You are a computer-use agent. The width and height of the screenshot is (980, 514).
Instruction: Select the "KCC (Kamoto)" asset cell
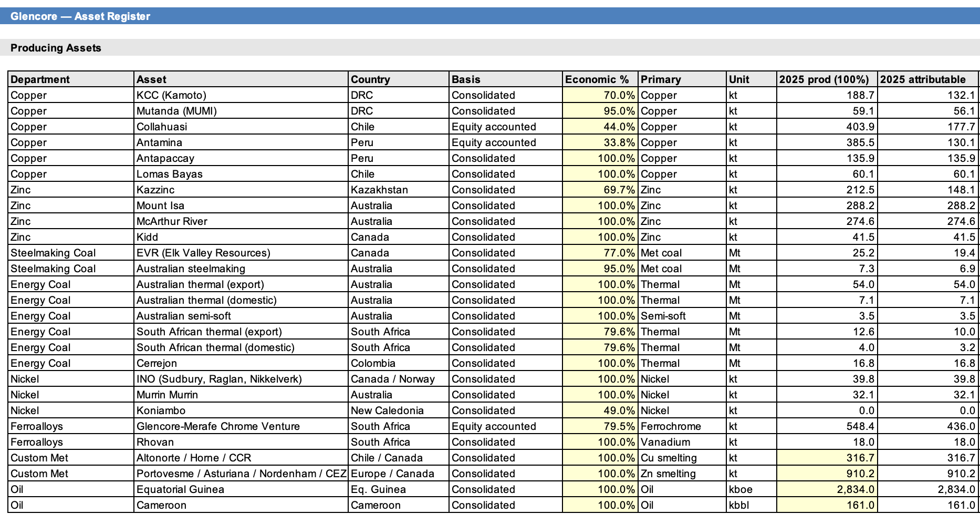(241, 95)
